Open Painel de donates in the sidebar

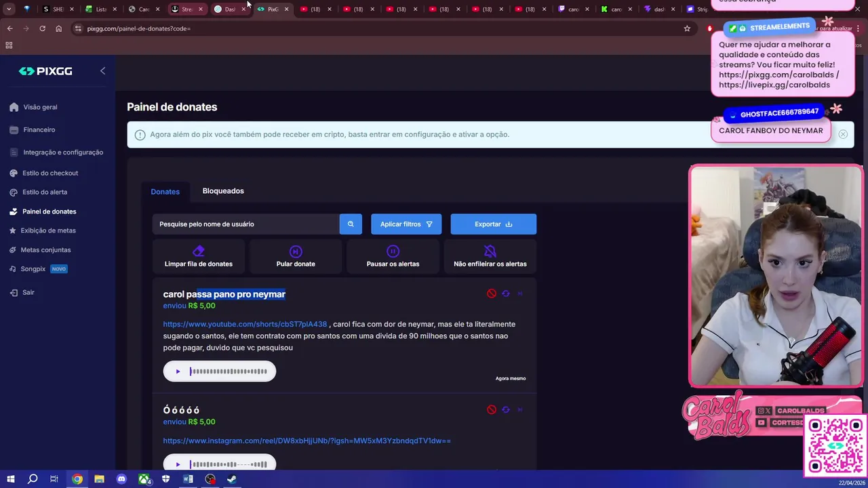click(49, 211)
